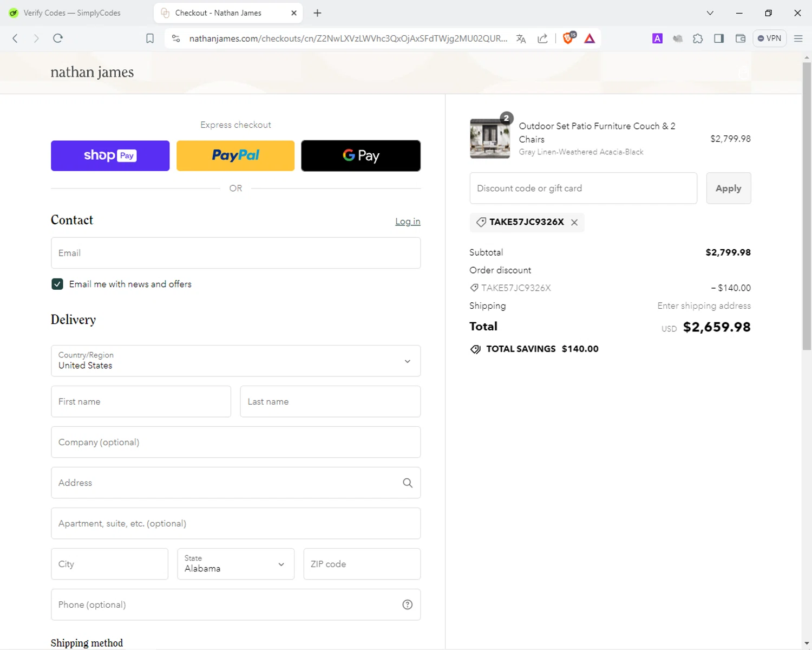Click the address bar URL

click(x=348, y=38)
